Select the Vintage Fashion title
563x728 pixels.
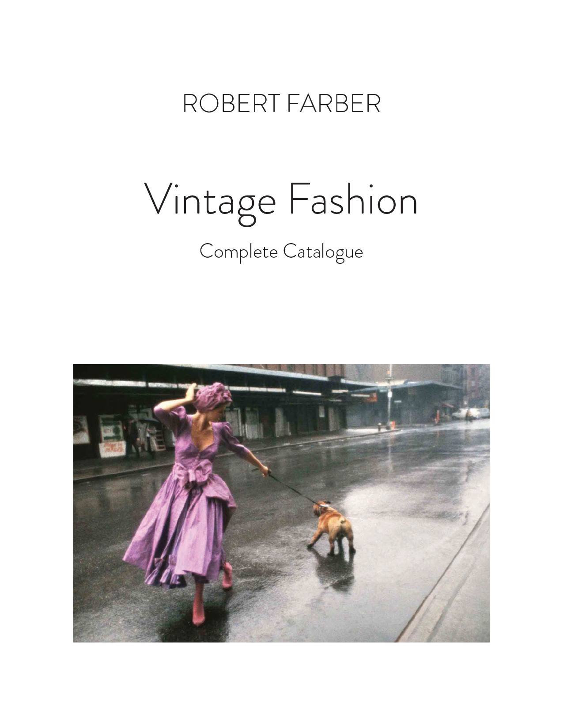[x=281, y=201]
